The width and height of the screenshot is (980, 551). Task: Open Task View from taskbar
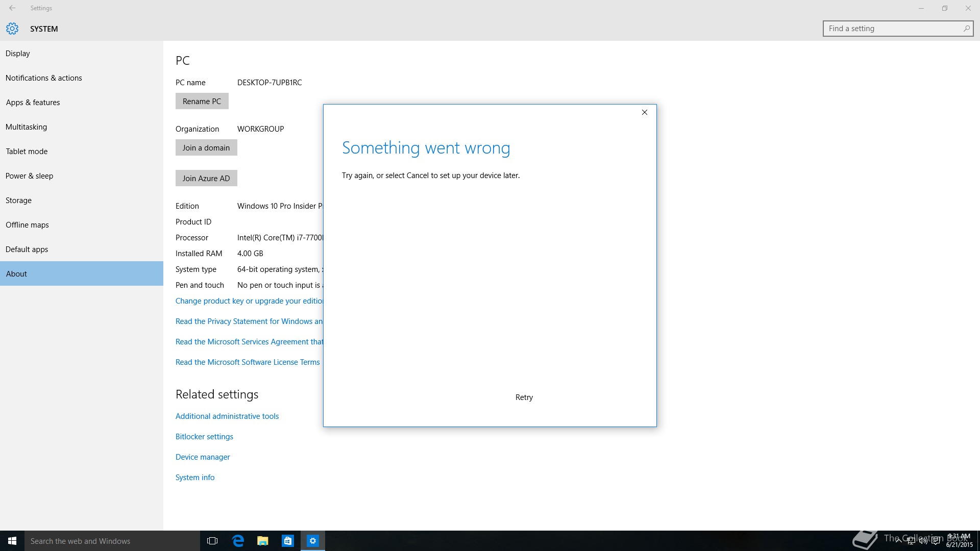coord(212,541)
